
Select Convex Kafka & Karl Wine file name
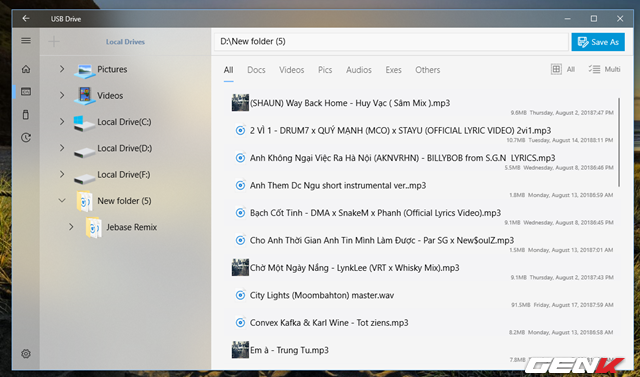pyautogui.click(x=329, y=323)
